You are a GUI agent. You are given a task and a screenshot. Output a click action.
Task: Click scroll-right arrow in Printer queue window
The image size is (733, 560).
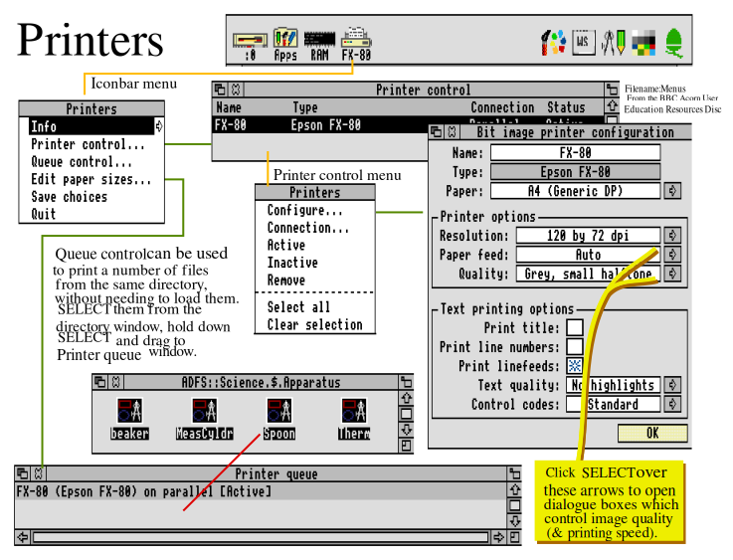(x=498, y=537)
